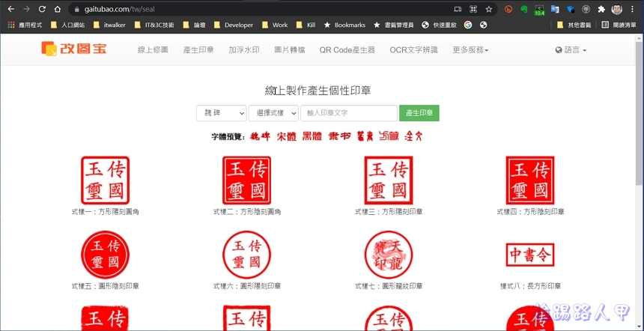
Task: Open QR Code產生器 in navigation bar
Action: click(347, 50)
